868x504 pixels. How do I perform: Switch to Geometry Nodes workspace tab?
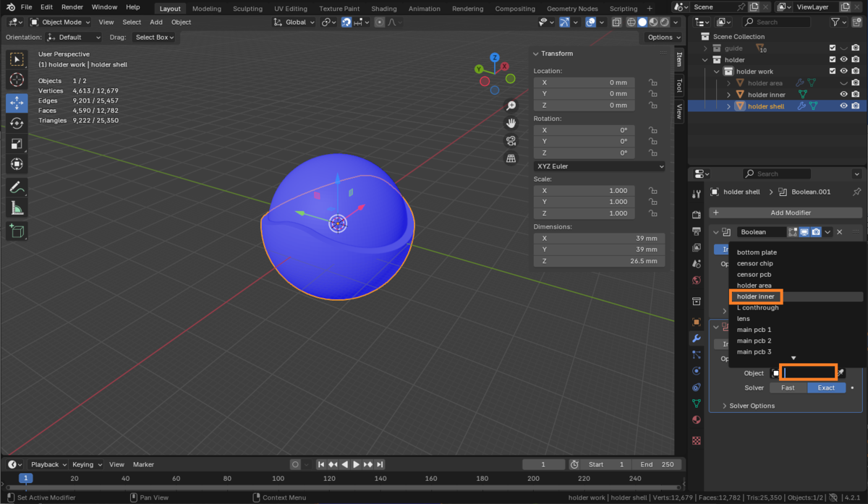tap(571, 9)
